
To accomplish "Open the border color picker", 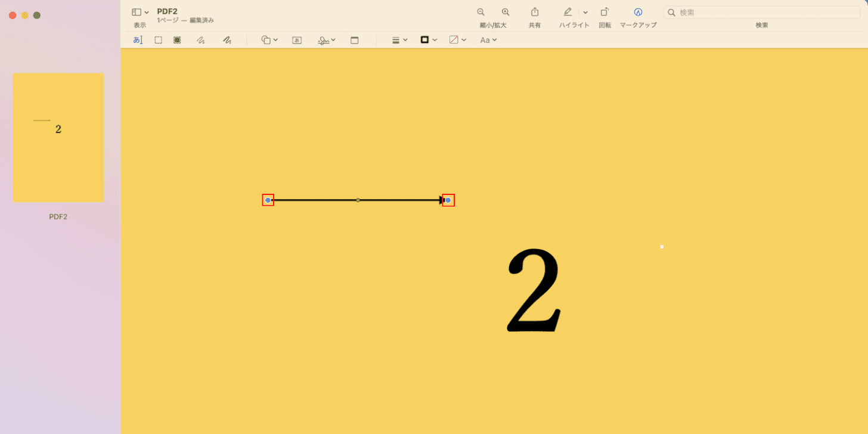I will tap(429, 40).
